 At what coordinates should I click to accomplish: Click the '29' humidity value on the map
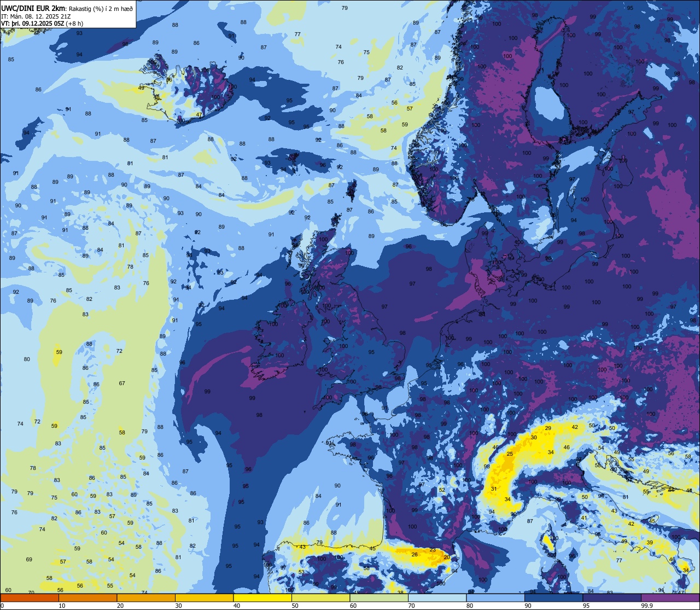pyautogui.click(x=548, y=428)
